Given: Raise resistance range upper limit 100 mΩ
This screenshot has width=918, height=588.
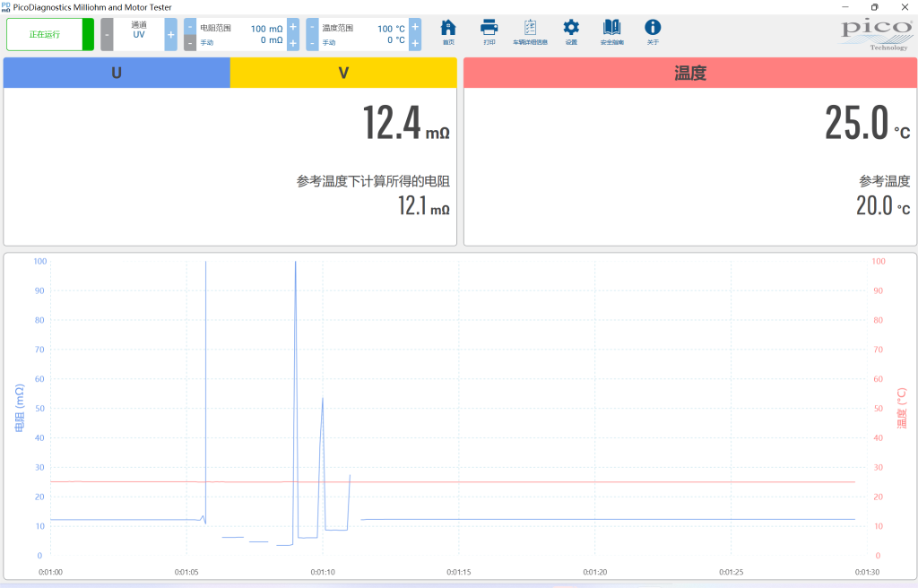Looking at the screenshot, I should [293, 27].
